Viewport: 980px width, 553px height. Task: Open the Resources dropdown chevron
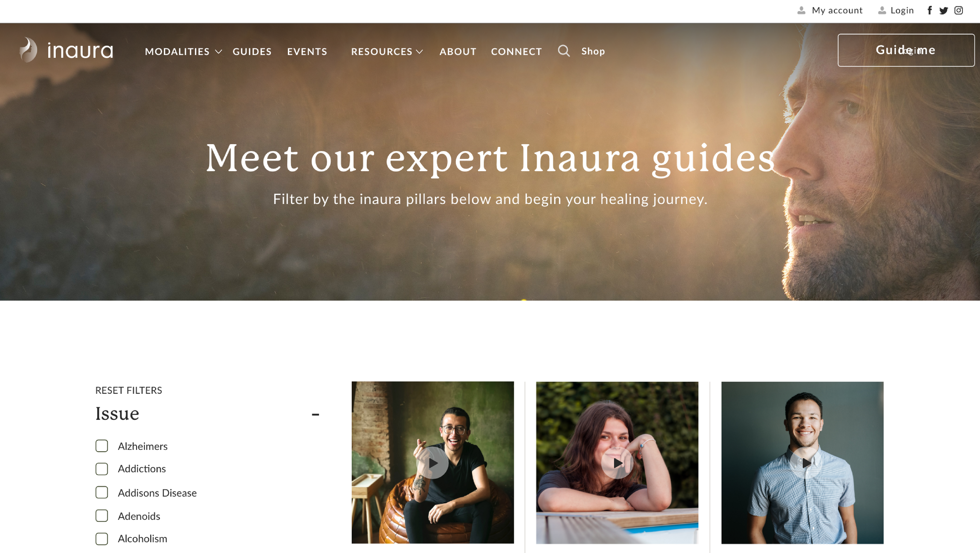coord(419,51)
